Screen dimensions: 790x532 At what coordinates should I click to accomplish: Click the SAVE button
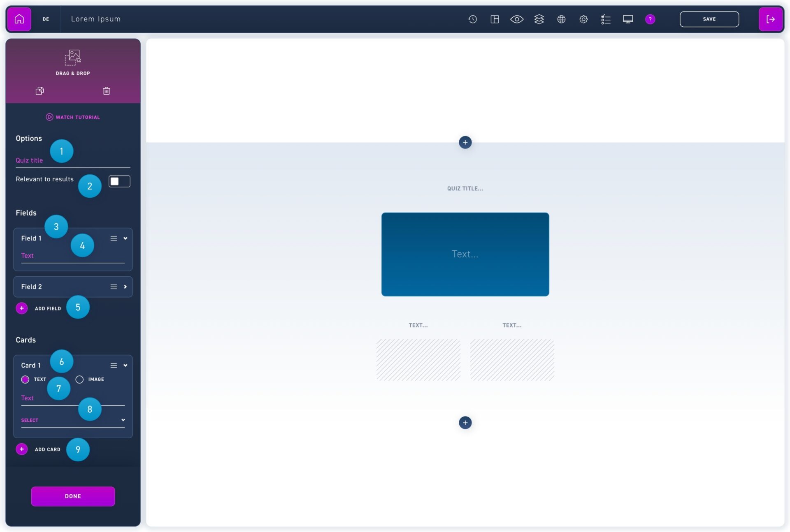point(709,19)
